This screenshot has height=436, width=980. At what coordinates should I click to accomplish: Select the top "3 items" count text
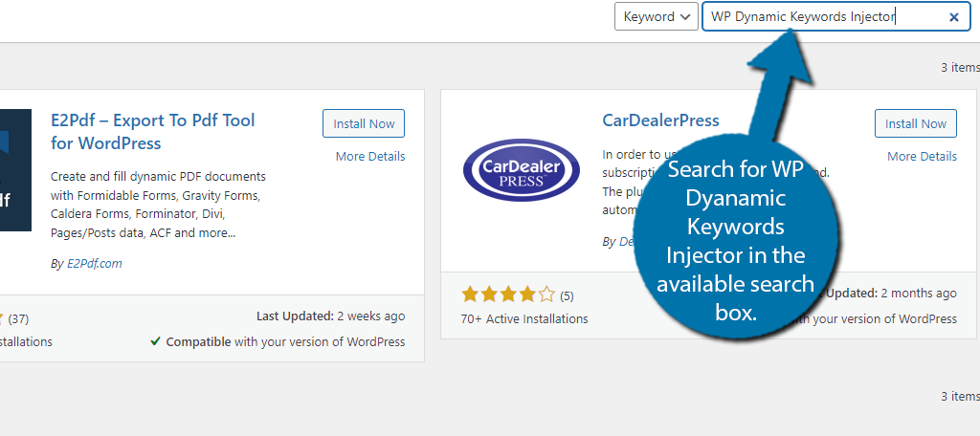pyautogui.click(x=961, y=67)
